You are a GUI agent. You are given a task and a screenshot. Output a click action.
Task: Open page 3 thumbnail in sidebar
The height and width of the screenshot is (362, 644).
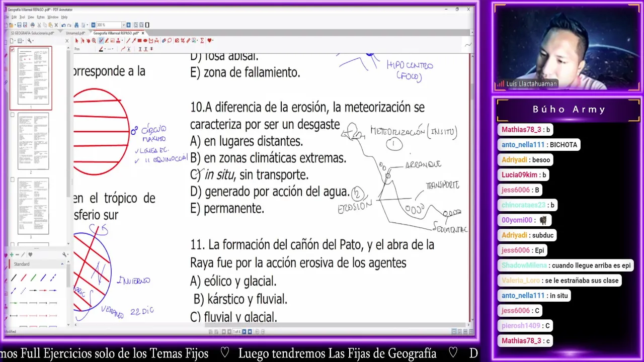(x=33, y=206)
